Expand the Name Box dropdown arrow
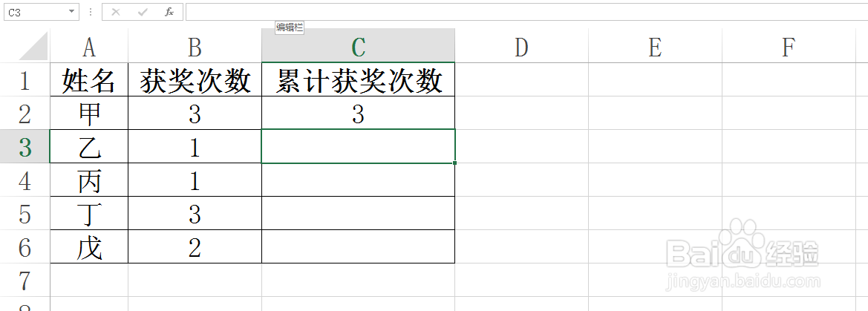This screenshot has width=868, height=311. point(72,12)
